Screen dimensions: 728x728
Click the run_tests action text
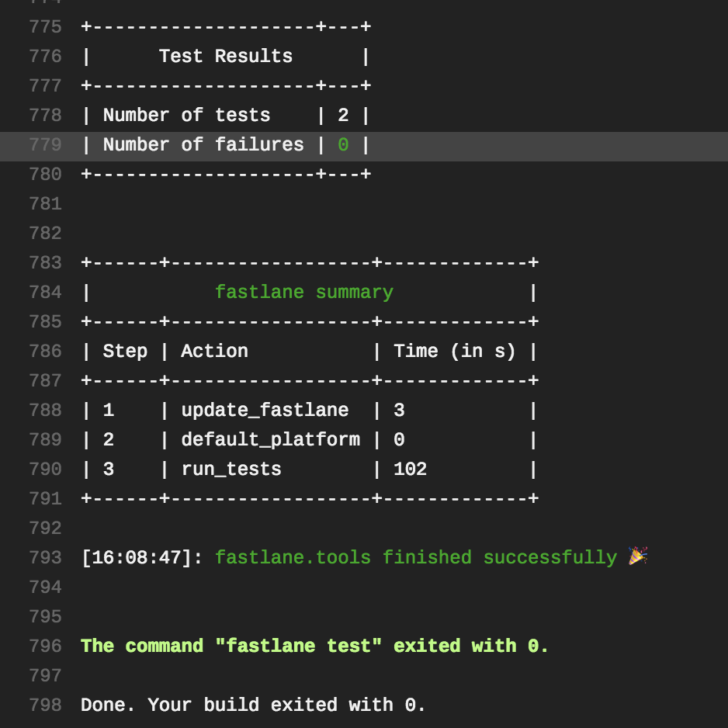(231, 470)
